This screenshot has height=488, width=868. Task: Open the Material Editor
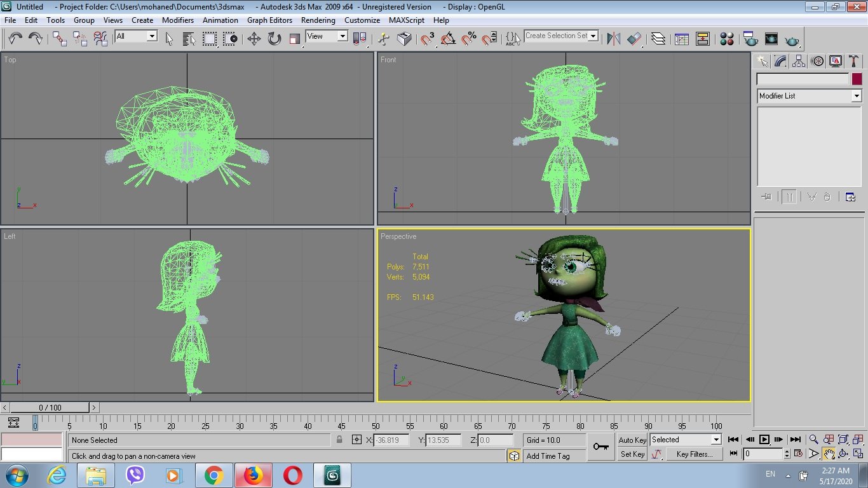click(x=726, y=39)
